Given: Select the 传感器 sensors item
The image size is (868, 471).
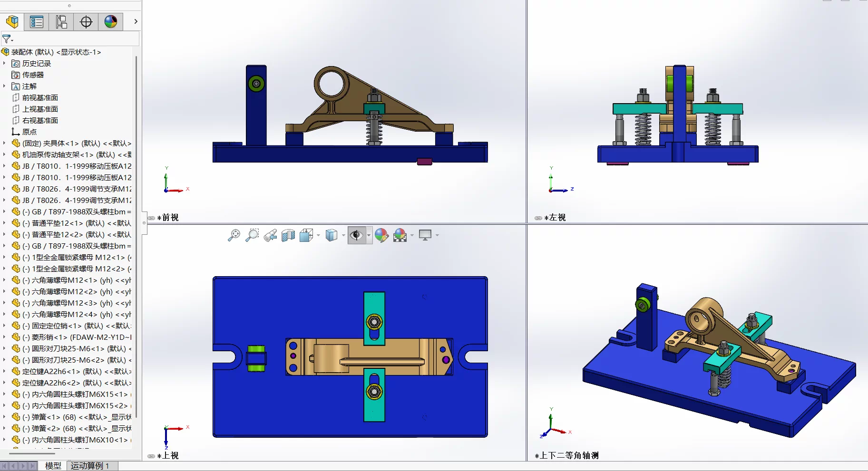Looking at the screenshot, I should tap(33, 75).
